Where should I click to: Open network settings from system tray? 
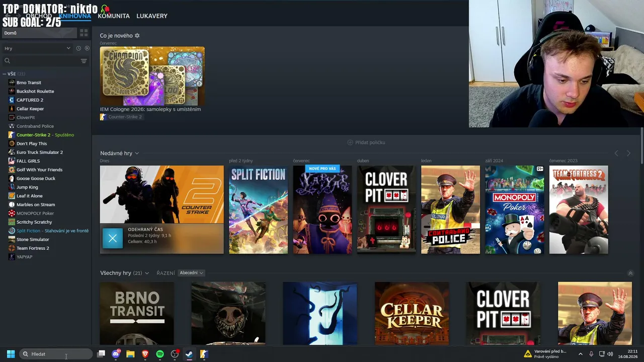pyautogui.click(x=602, y=354)
